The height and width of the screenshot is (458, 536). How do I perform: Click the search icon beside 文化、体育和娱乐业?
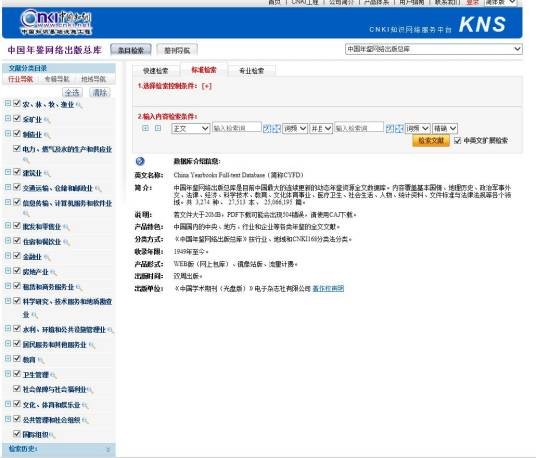pos(85,405)
